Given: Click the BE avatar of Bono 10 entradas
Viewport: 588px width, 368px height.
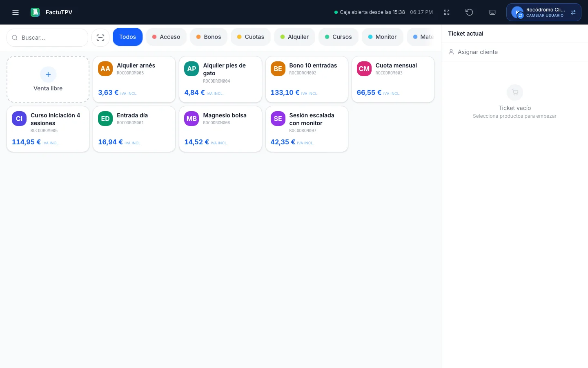Looking at the screenshot, I should [278, 69].
